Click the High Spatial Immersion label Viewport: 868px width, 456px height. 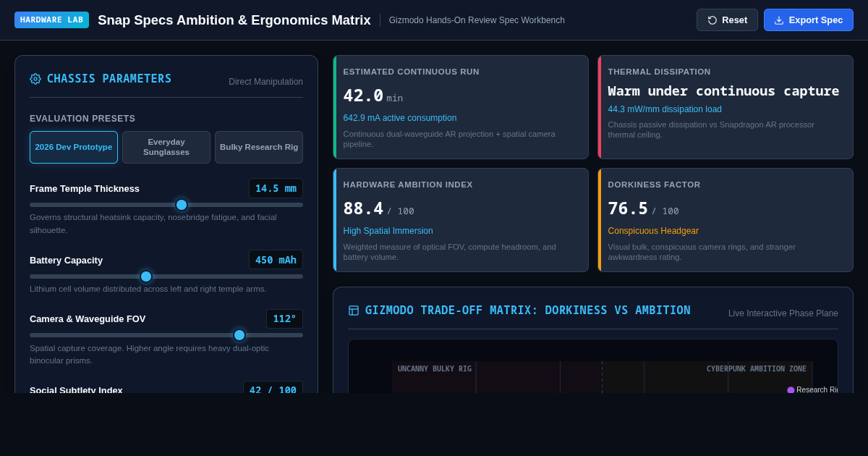coord(388,231)
